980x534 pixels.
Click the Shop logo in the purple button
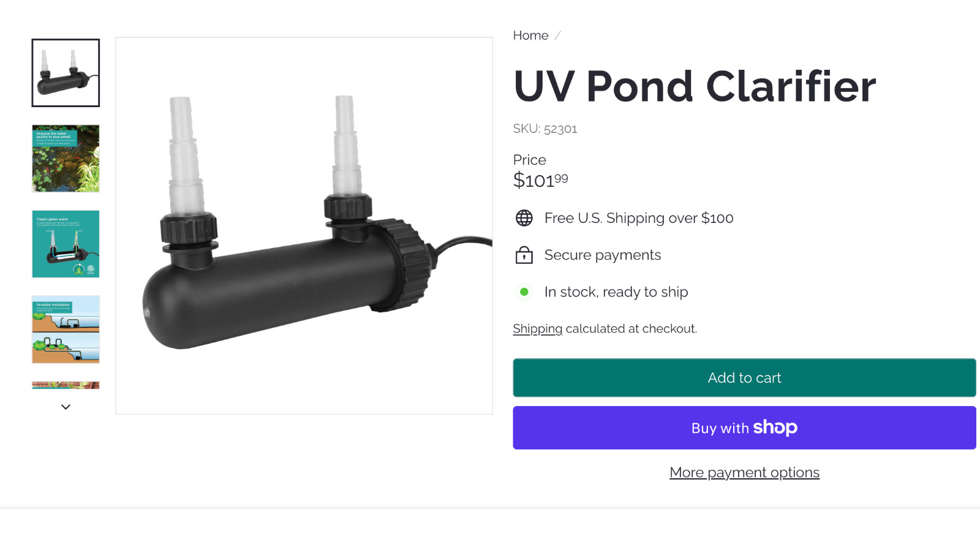[775, 427]
